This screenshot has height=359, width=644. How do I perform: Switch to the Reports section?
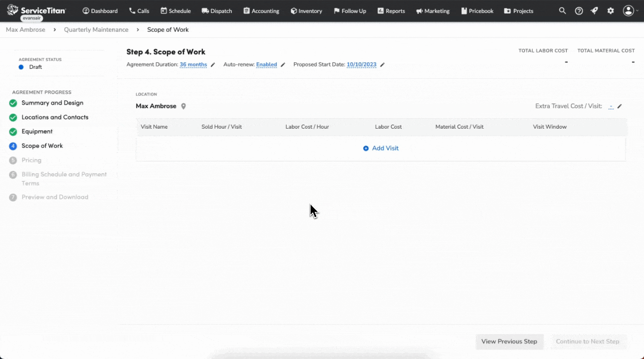[391, 10]
